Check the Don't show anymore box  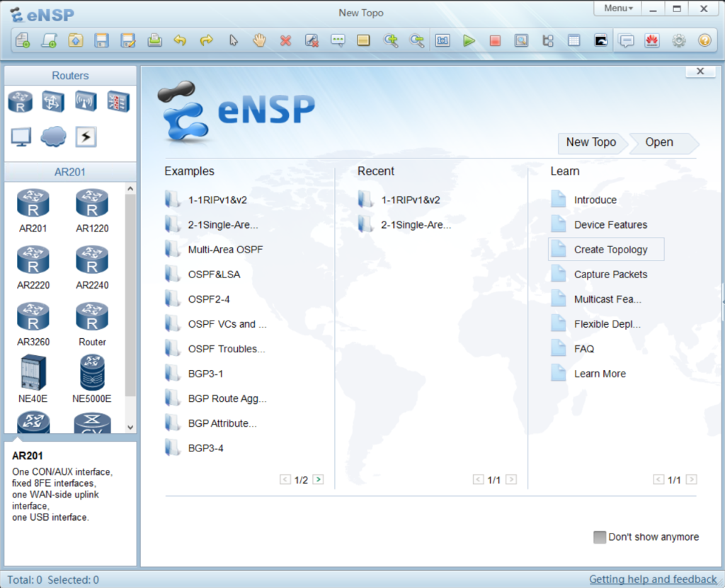(599, 537)
